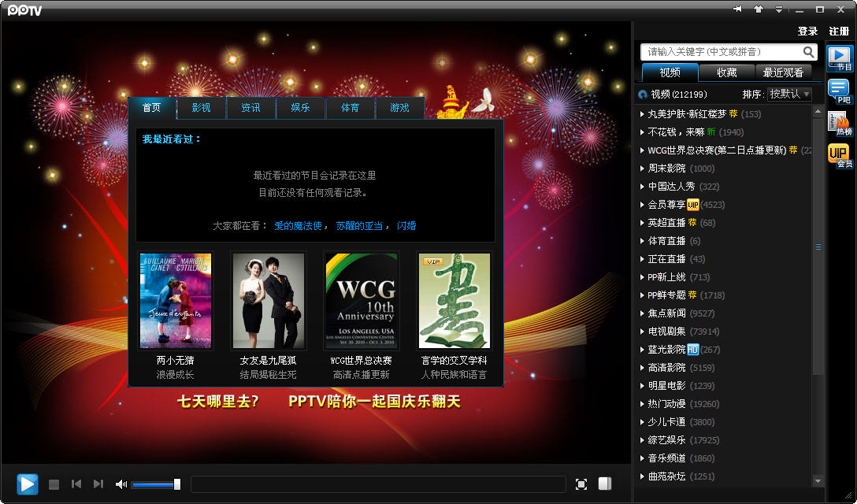This screenshot has width=857, height=504.
Task: Click the refresh icon beside 视频(212199)
Action: (644, 94)
